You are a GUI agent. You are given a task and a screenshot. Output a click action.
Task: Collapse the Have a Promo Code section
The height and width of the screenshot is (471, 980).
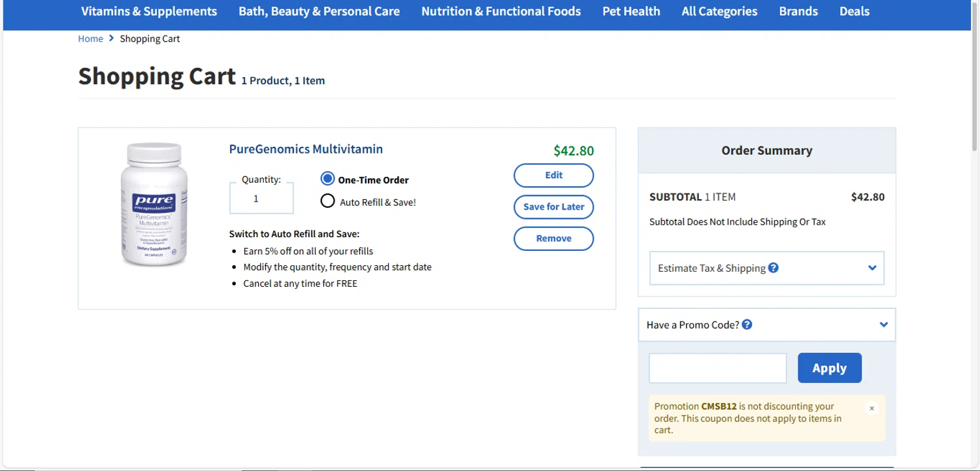tap(883, 325)
